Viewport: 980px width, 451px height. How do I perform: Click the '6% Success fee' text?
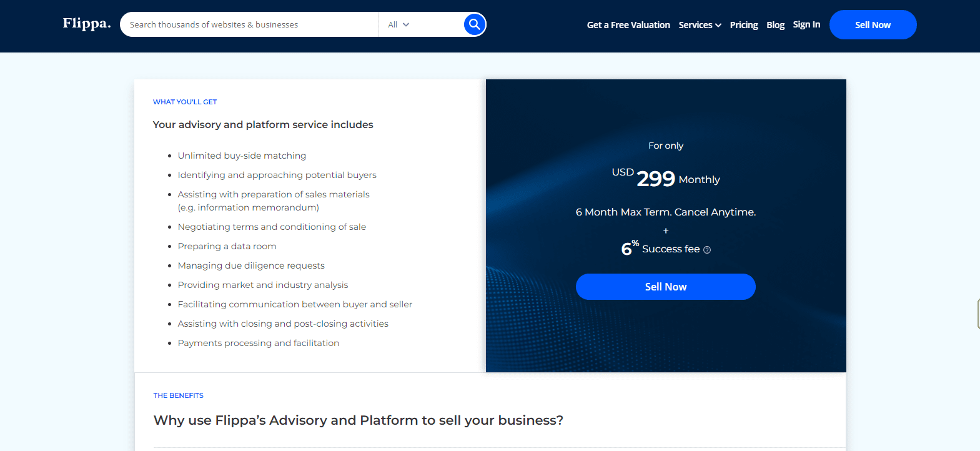660,248
